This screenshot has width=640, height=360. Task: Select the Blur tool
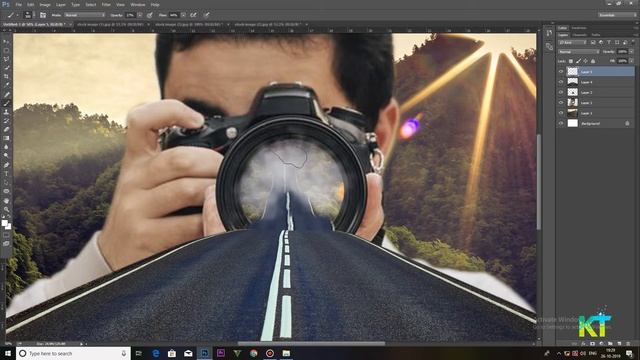coord(6,147)
